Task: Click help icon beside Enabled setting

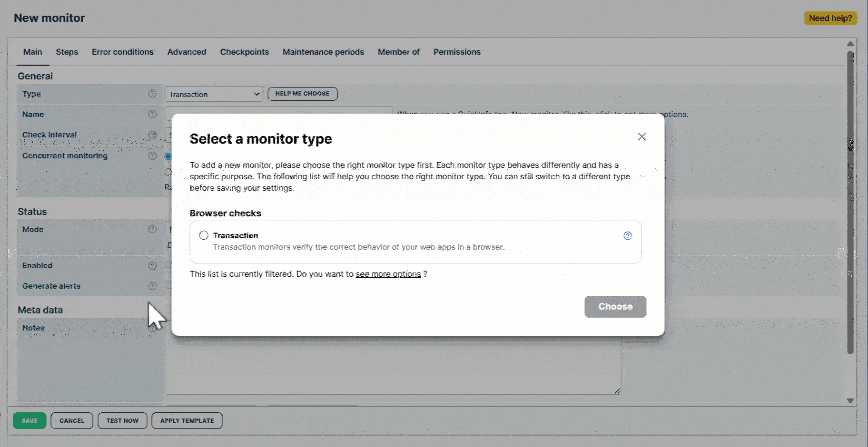Action: (x=152, y=266)
